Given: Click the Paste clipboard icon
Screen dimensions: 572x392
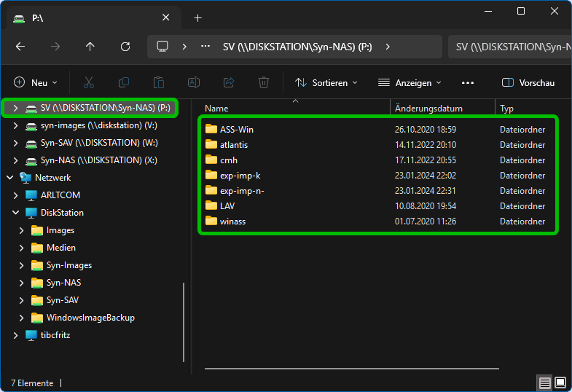Looking at the screenshot, I should [x=159, y=83].
